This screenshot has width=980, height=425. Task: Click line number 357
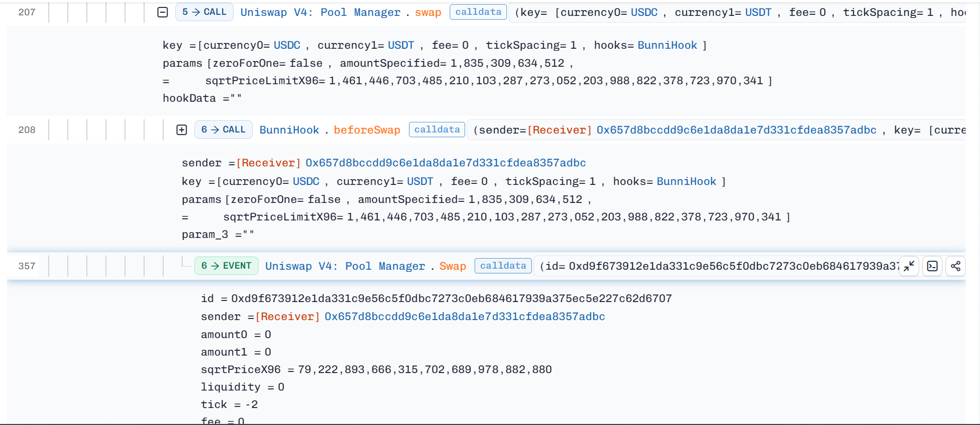(27, 266)
